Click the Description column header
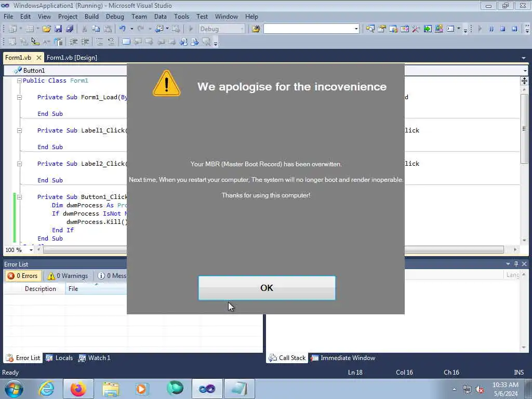The image size is (532, 399). pos(41,289)
